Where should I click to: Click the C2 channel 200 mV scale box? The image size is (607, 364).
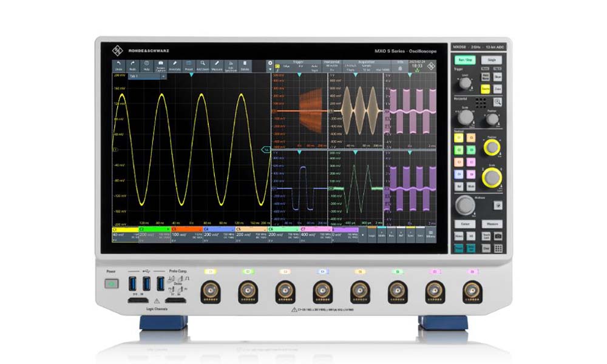148,235
